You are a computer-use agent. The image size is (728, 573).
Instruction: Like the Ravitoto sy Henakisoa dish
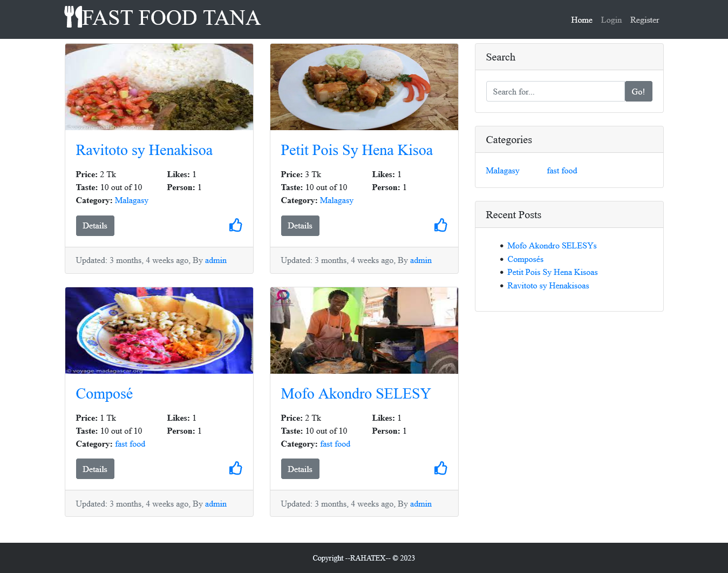click(x=235, y=225)
